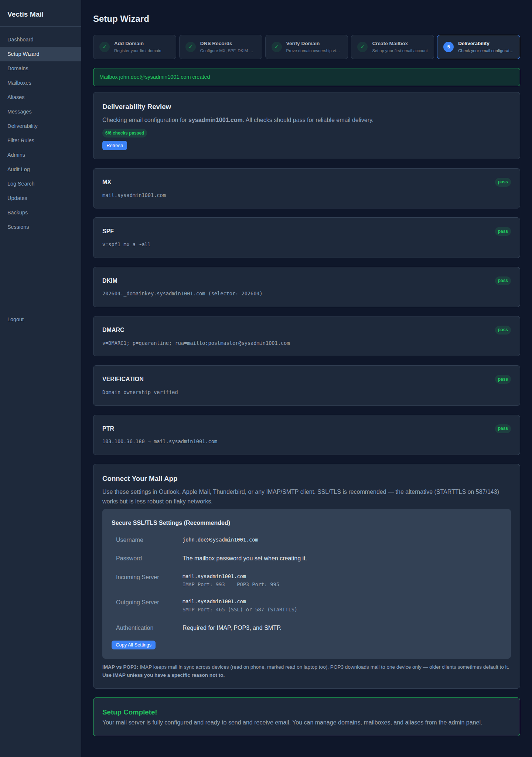Click the username value john.doe@sysadmin1001.com

220,540
